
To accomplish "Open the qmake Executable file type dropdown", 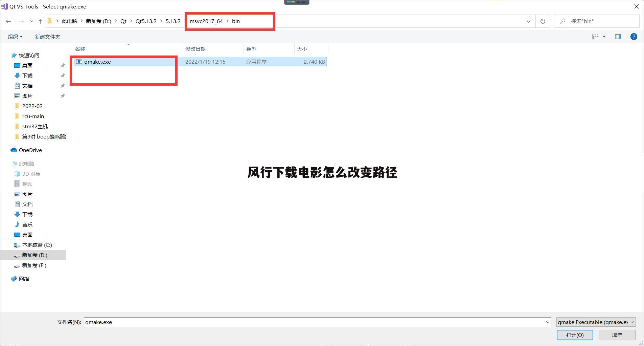I will pos(596,322).
